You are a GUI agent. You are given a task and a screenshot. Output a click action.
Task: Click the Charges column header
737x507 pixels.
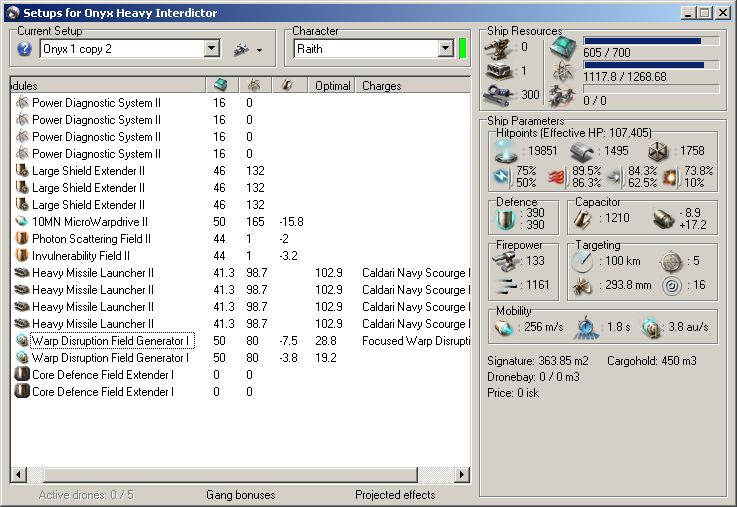coord(413,86)
